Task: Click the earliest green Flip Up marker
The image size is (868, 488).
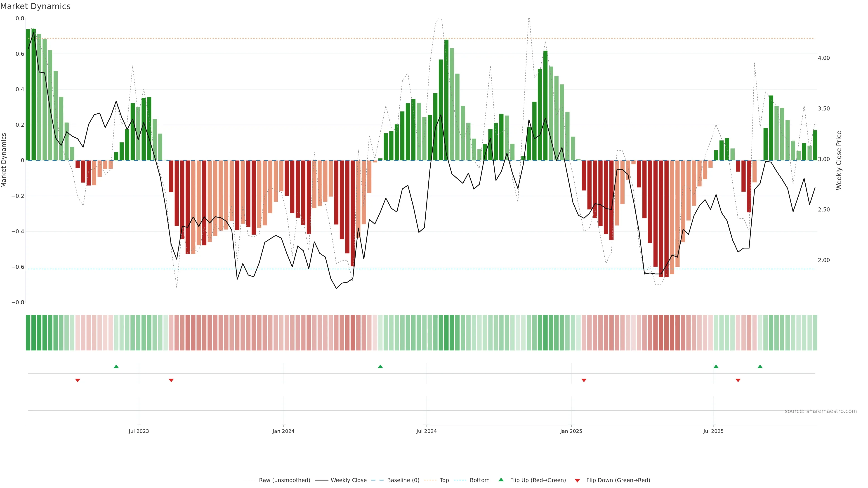Action: (x=116, y=366)
